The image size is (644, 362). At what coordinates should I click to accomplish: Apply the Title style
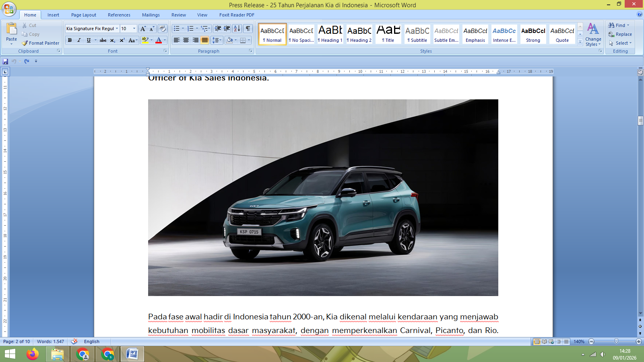click(x=388, y=34)
